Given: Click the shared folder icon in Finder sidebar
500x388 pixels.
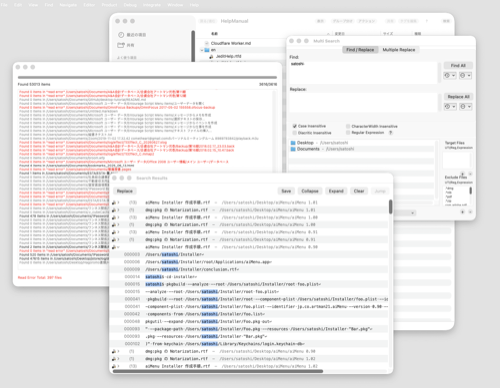Looking at the screenshot, I should click(121, 45).
